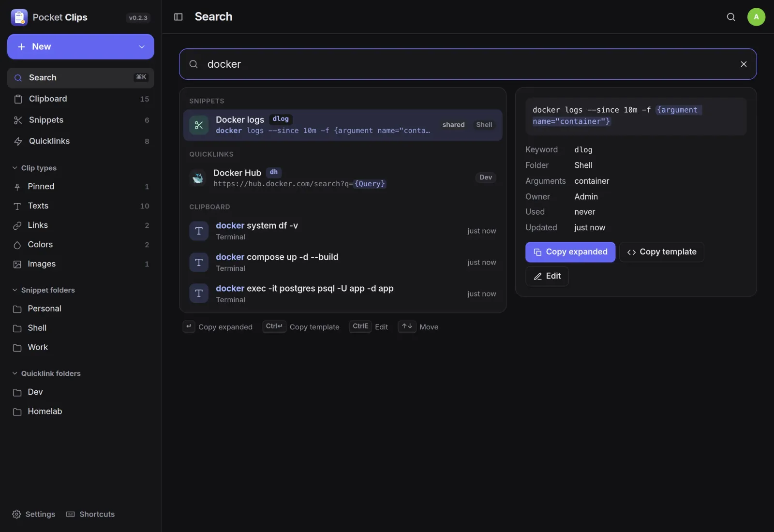Click text icon for docker exec clip
The height and width of the screenshot is (532, 774).
click(x=199, y=294)
